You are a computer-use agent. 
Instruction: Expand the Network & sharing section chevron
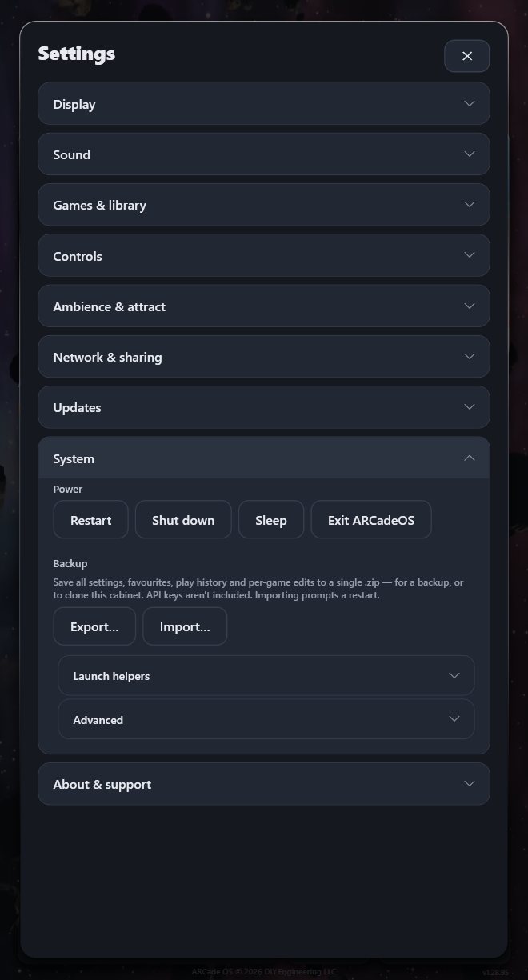pos(470,357)
